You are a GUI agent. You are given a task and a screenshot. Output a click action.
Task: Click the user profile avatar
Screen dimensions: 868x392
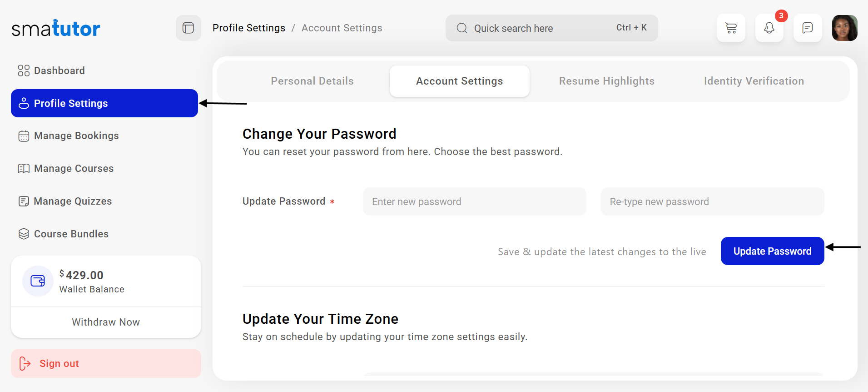click(x=844, y=28)
